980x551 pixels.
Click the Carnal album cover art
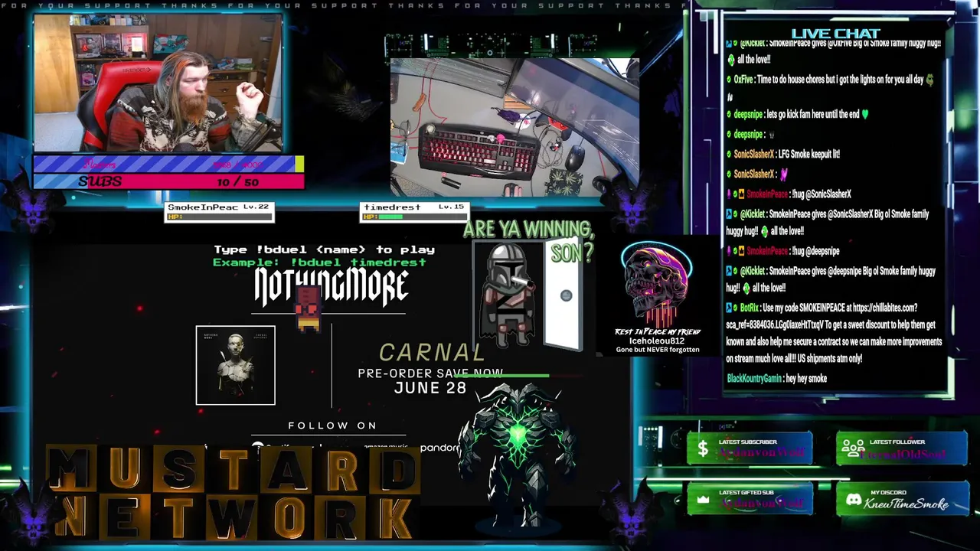(235, 365)
